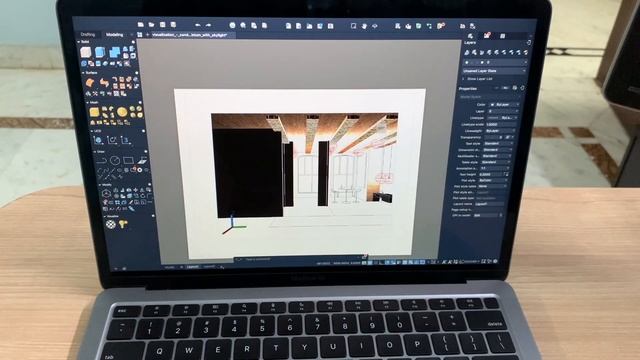Collapse the Solid tool section
Image resolution: width=640 pixels, height=360 pixels.
click(x=79, y=42)
